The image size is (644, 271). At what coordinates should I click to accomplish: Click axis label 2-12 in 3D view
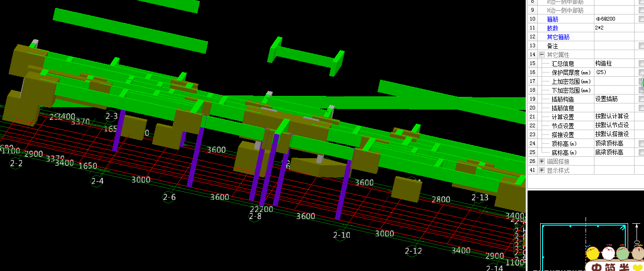413,251
